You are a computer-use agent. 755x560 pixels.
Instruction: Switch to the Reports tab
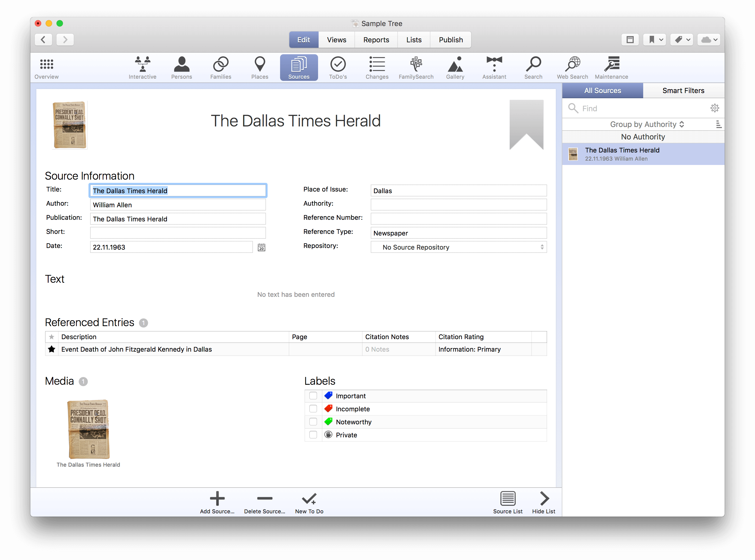[x=376, y=40]
